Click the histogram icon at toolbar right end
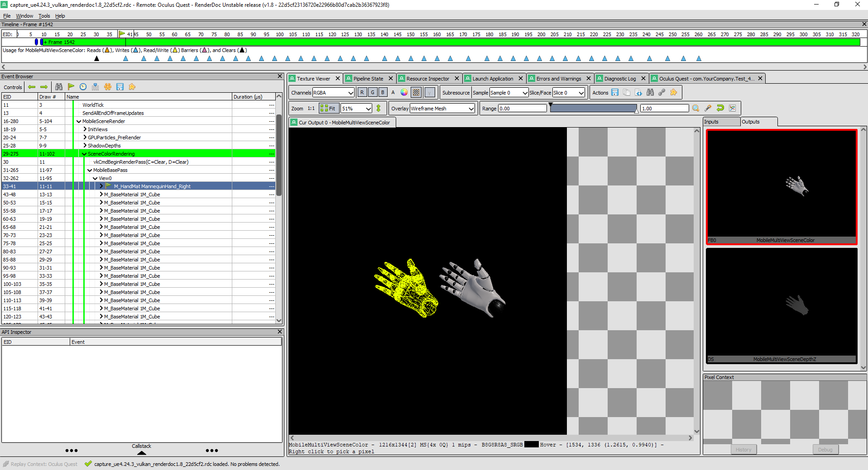The height and width of the screenshot is (470, 868). click(732, 108)
